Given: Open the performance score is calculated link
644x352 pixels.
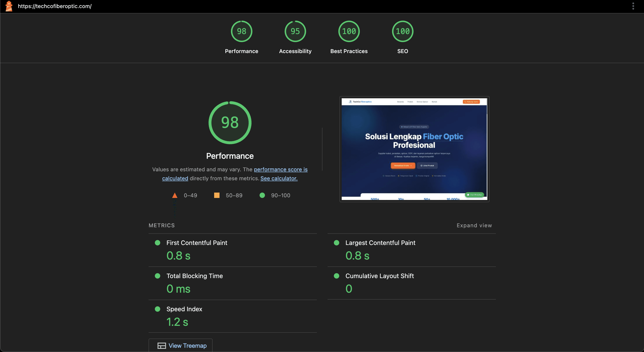Looking at the screenshot, I should (x=281, y=169).
